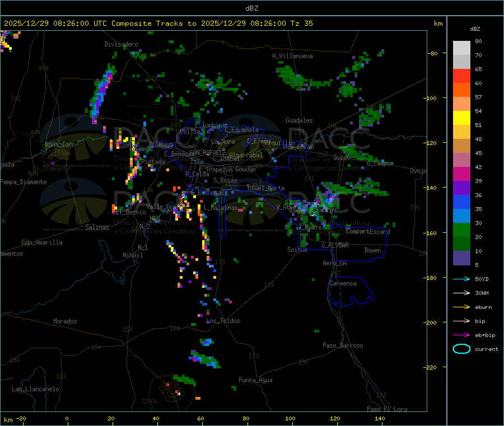504x426 pixels.
Task: Click the green 30 dBZ color swatch
Action: tap(461, 230)
